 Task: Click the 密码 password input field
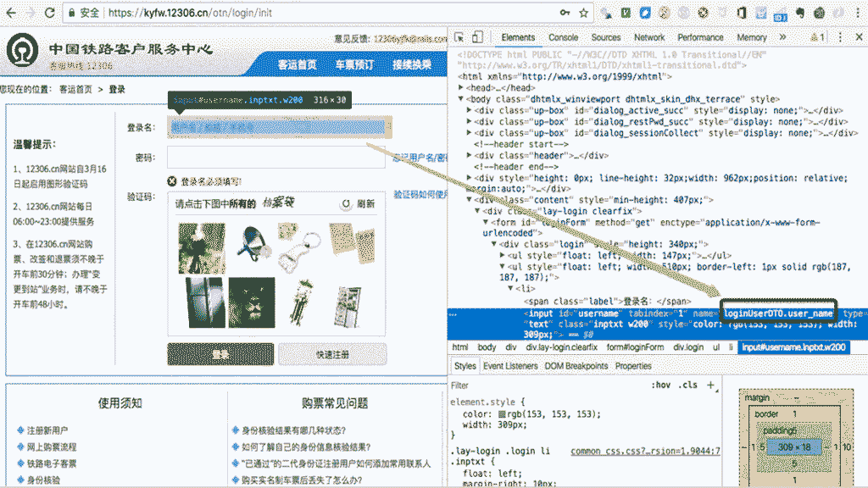[x=277, y=157]
